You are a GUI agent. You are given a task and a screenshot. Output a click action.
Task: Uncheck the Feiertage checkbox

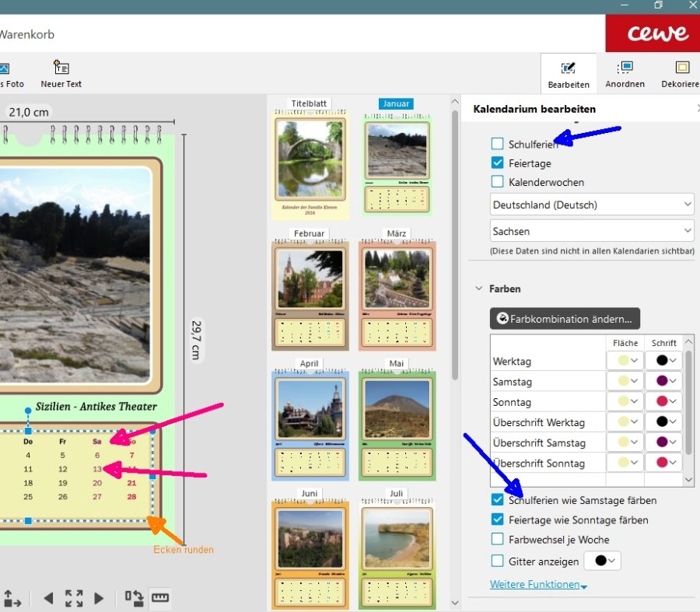click(x=498, y=163)
